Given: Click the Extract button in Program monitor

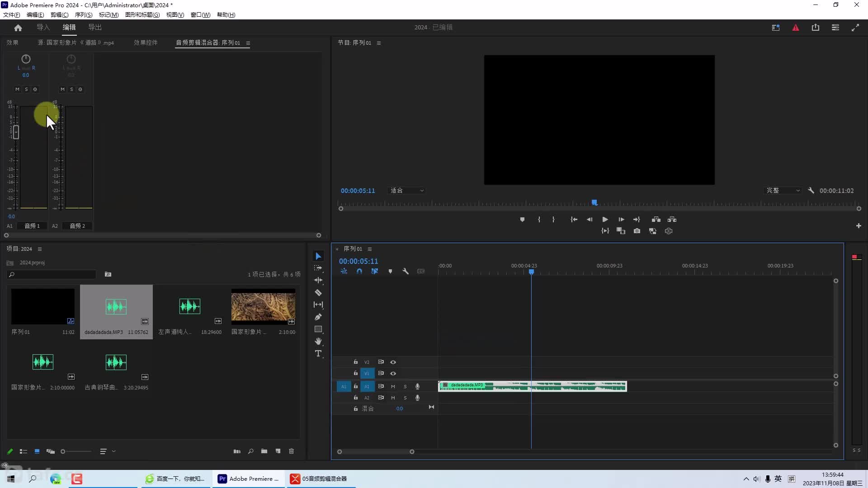Looking at the screenshot, I should tap(672, 220).
